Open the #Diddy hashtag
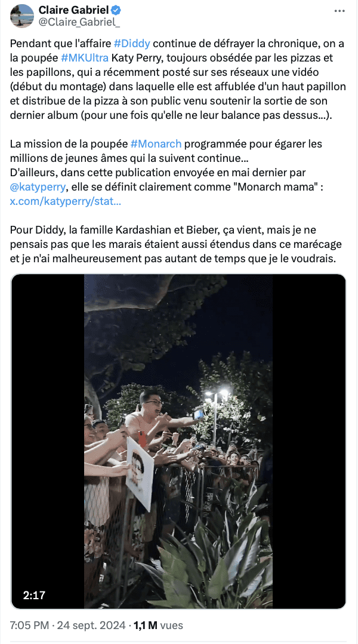The image size is (358, 644). 132,44
